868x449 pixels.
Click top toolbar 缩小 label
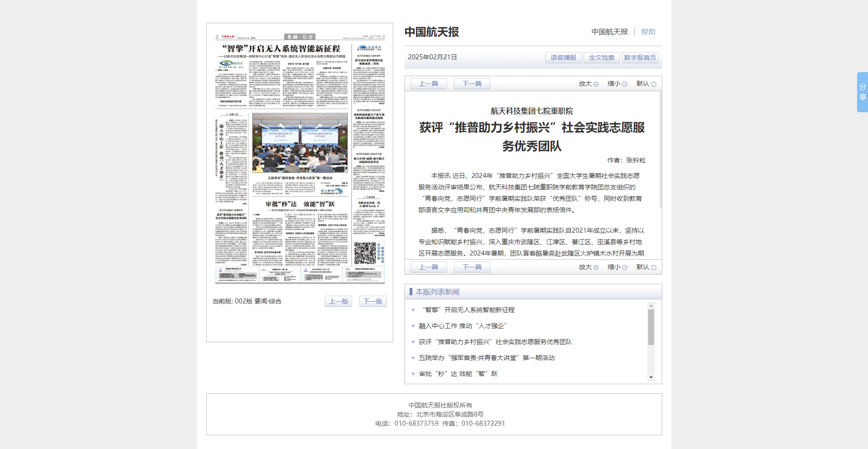pyautogui.click(x=614, y=84)
